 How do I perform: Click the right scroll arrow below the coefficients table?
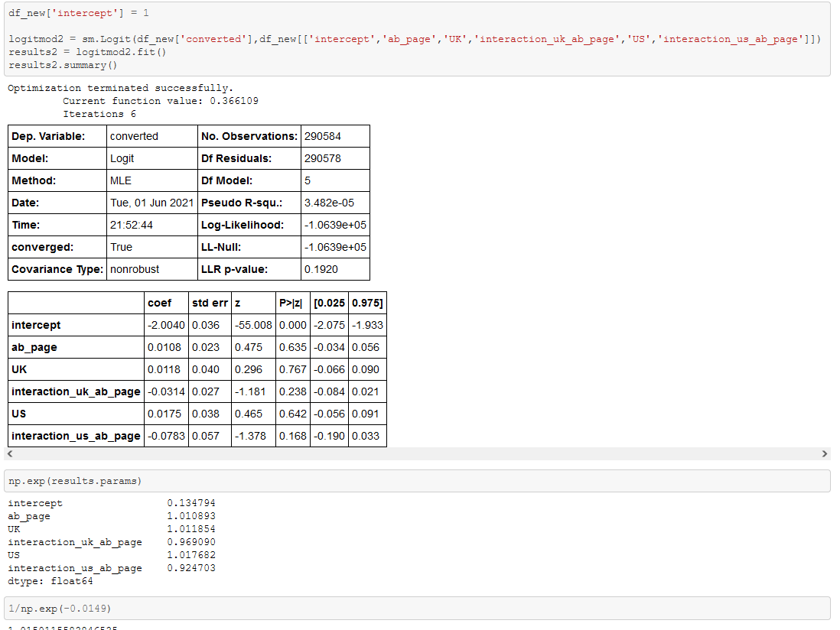point(825,453)
